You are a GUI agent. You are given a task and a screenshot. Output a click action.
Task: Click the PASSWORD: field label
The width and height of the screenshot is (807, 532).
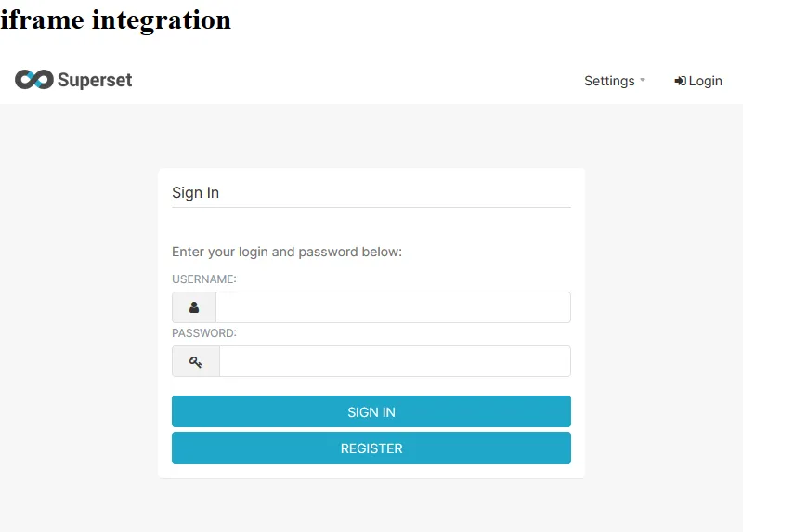(x=204, y=332)
